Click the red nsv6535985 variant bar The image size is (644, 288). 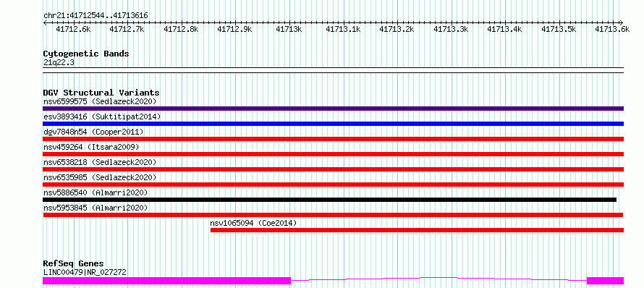tap(333, 185)
